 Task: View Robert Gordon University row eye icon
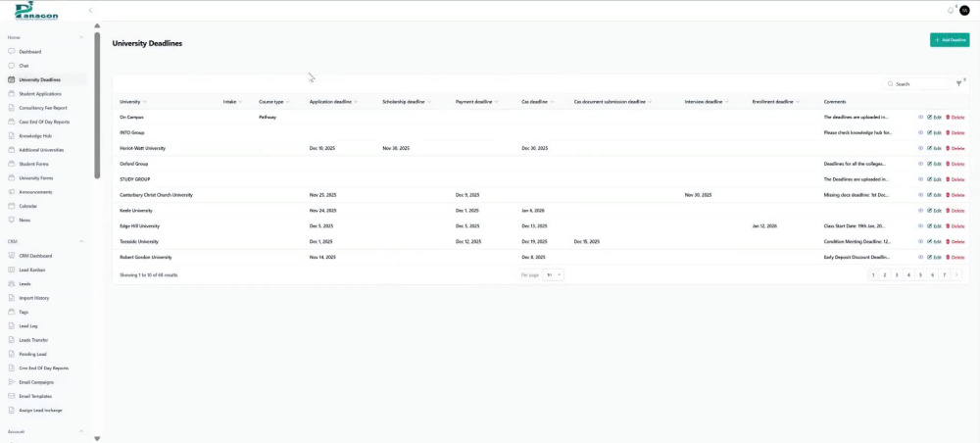920,258
